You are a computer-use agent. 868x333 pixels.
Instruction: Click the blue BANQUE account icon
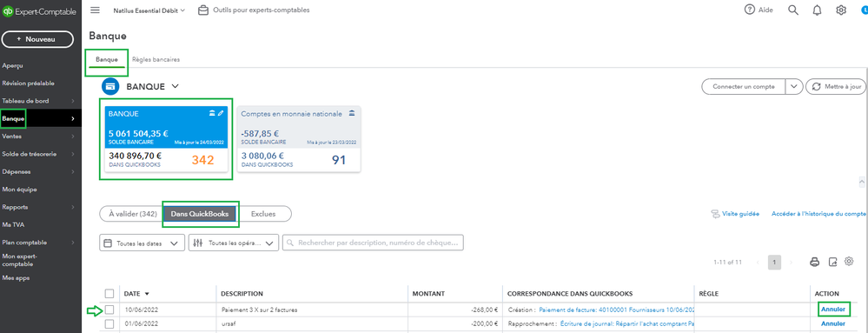[110, 86]
